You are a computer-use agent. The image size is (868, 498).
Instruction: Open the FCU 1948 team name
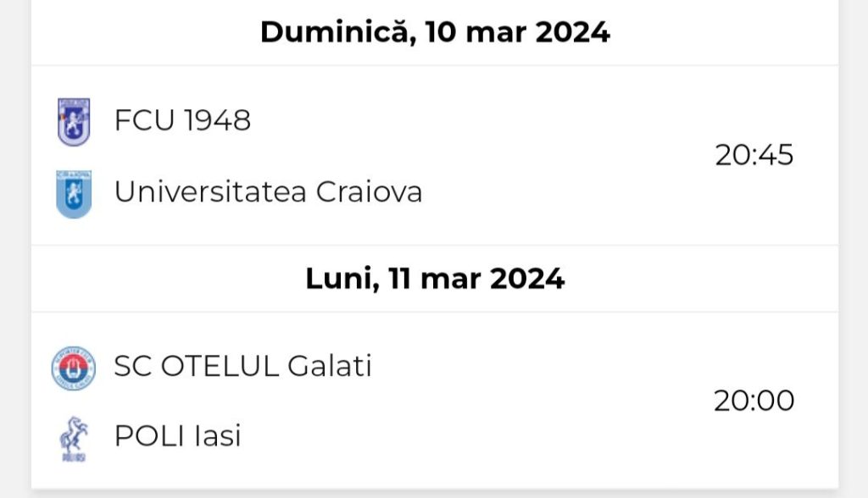coord(182,120)
